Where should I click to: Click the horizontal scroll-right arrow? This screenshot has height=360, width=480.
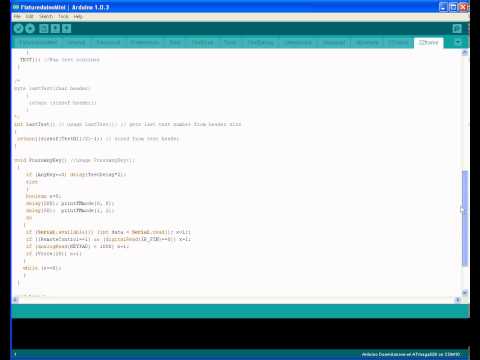(458, 300)
